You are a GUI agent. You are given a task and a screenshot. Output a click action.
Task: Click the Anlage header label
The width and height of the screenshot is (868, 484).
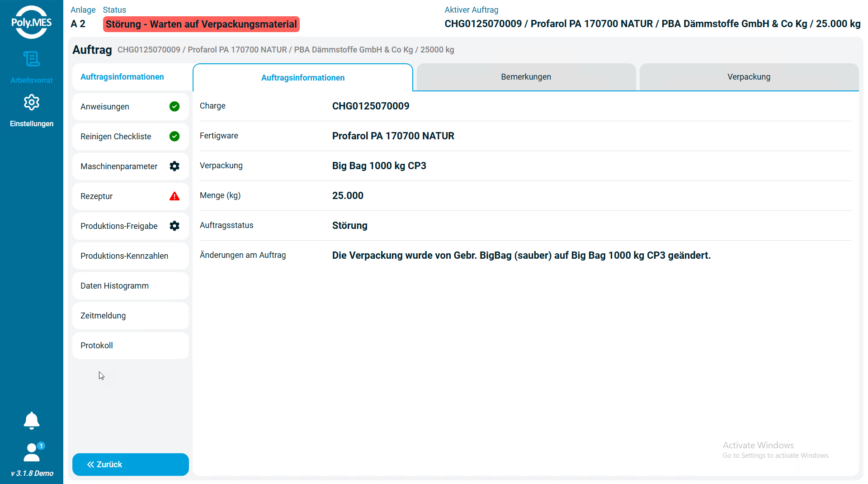tap(83, 10)
